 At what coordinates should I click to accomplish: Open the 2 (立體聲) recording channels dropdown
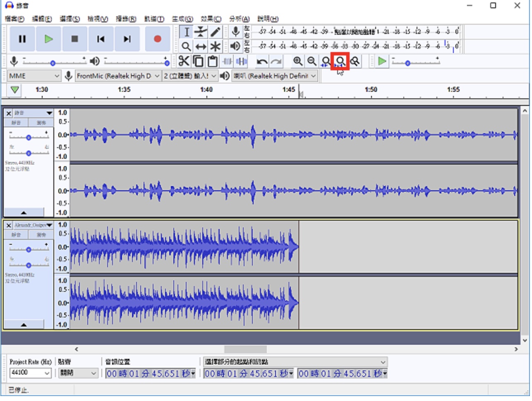click(189, 76)
